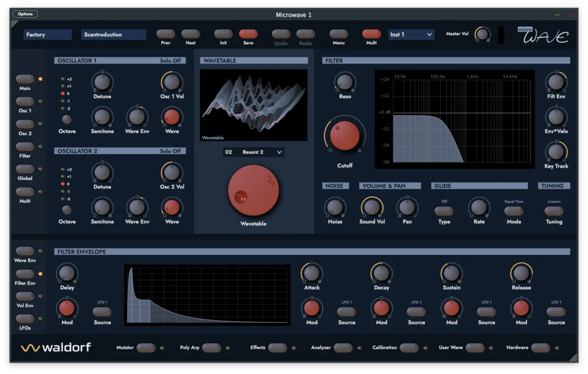Open the Factory bank selector
588x374 pixels.
pyautogui.click(x=48, y=34)
